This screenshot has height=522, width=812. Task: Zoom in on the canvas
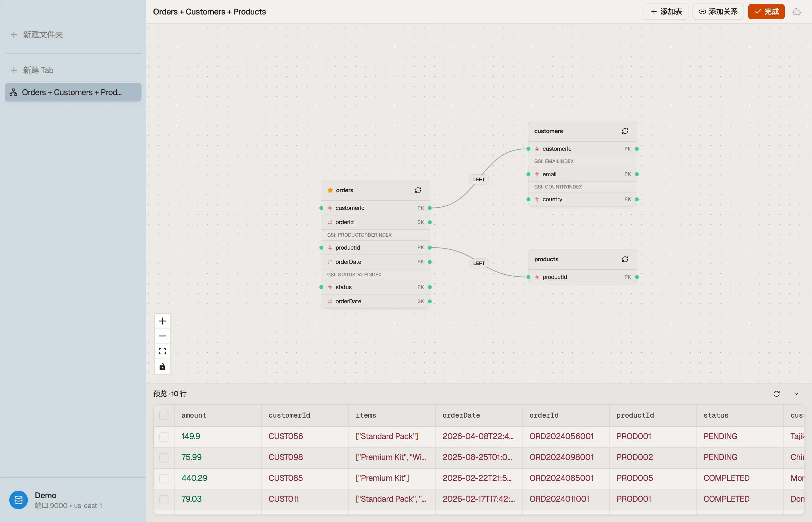tap(162, 321)
